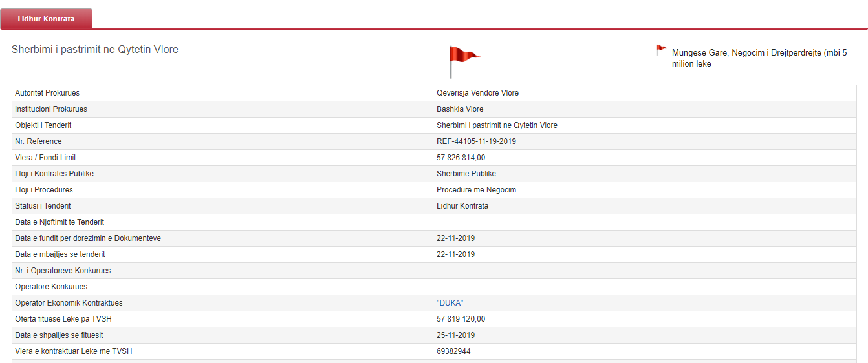Select reference number REF-44105-11-19-2019
This screenshot has width=868, height=363.
pyautogui.click(x=476, y=141)
